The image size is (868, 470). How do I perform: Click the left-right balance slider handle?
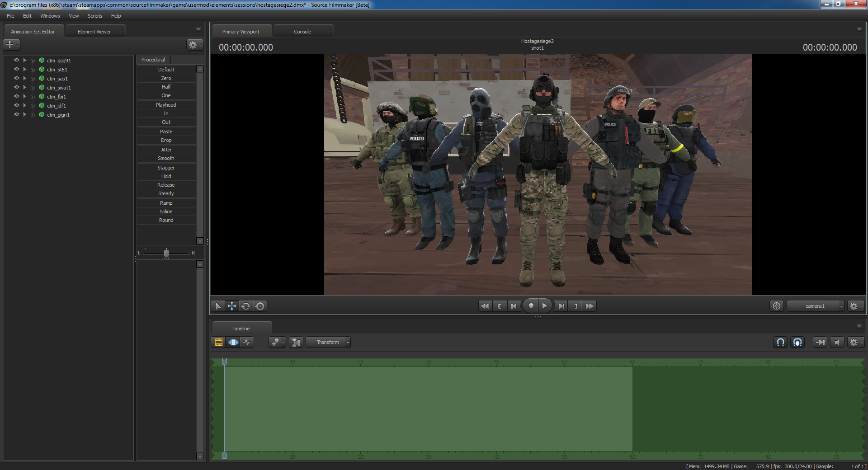[166, 253]
